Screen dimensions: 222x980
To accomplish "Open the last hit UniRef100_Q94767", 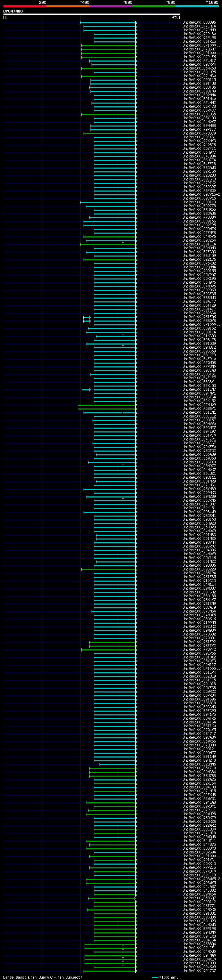I will click(x=199, y=971).
